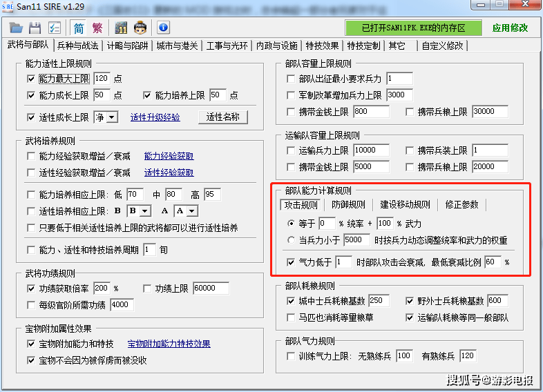Open the 防御规则 sub-tab
543x392 pixels.
(x=348, y=204)
